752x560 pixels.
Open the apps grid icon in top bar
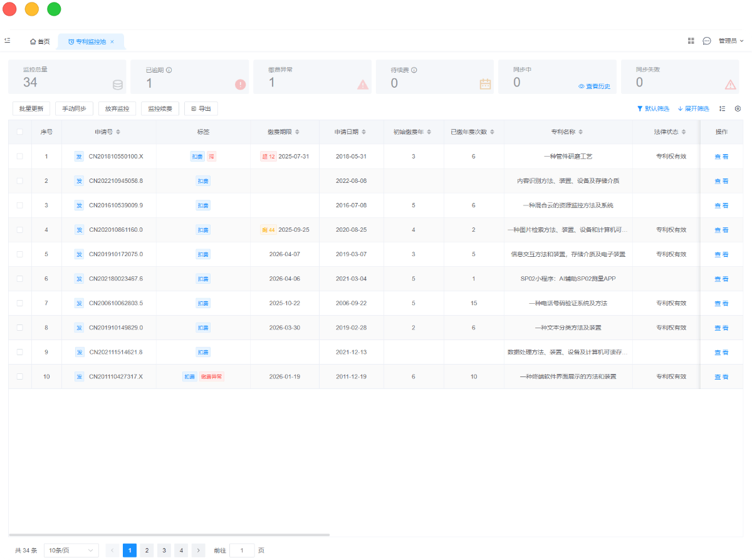tap(691, 40)
